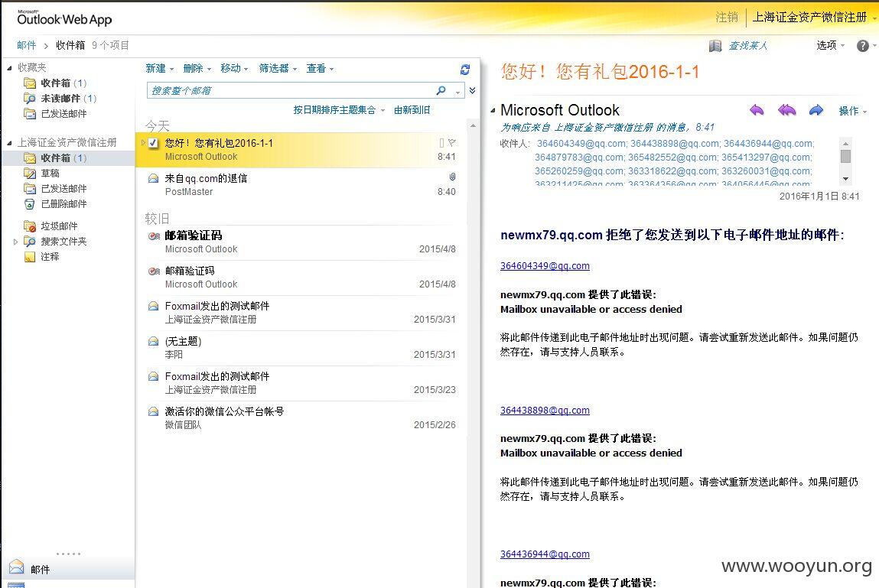
Task: Click the Reply arrow icon
Action: tap(757, 110)
